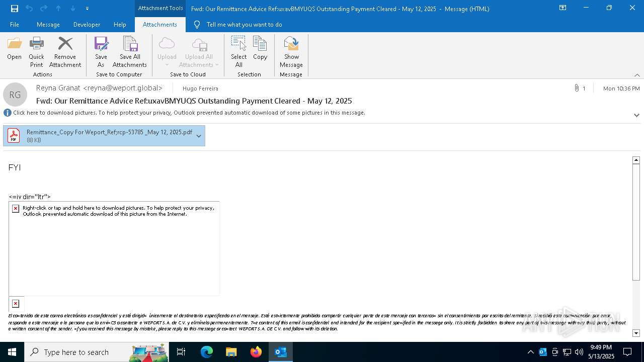Click message scrollbar up arrow
This screenshot has width=644, height=362.
pos(636,160)
